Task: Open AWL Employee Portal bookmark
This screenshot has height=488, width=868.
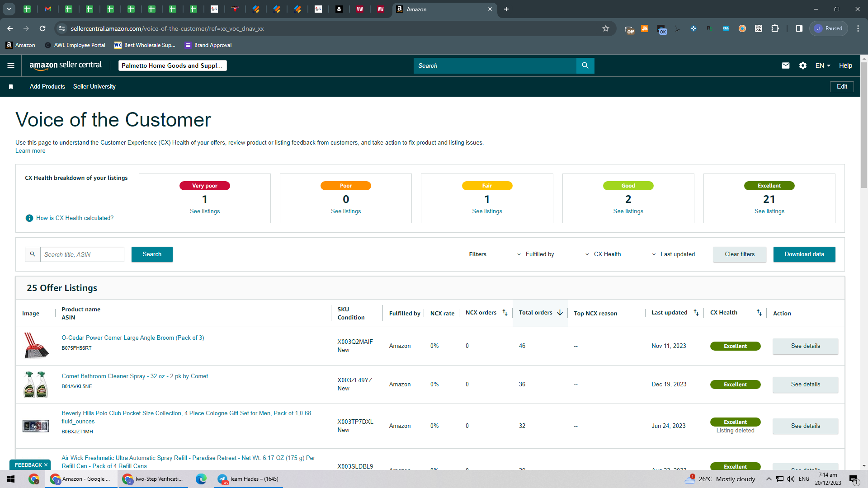Action: 75,45
